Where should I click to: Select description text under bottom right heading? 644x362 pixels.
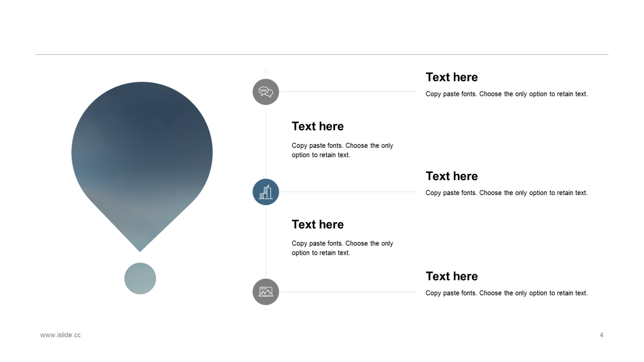point(507,293)
